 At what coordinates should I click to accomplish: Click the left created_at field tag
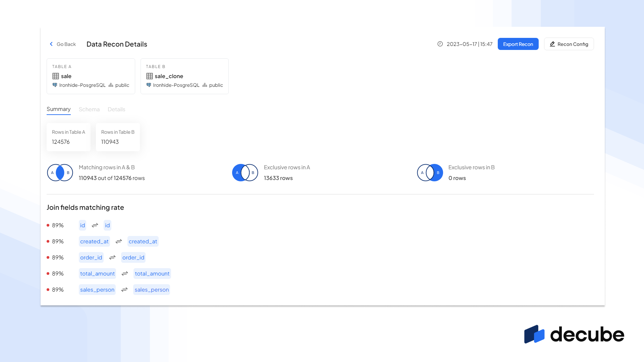pos(94,241)
